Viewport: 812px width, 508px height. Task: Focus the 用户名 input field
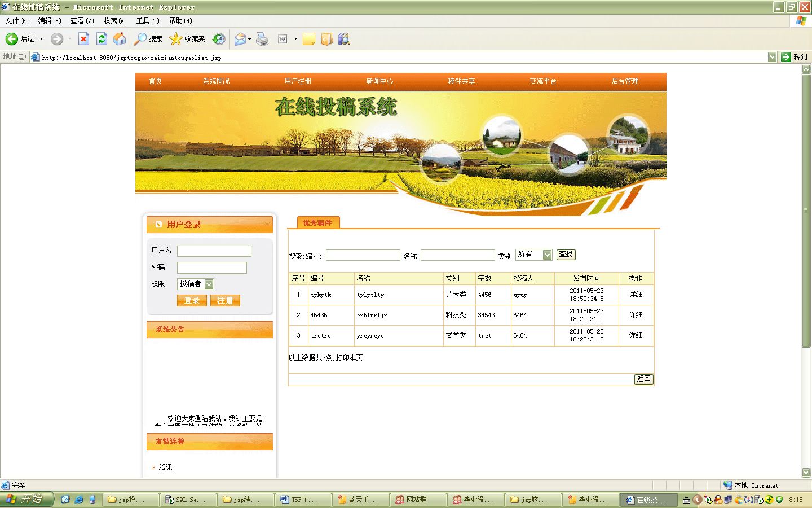pos(214,251)
